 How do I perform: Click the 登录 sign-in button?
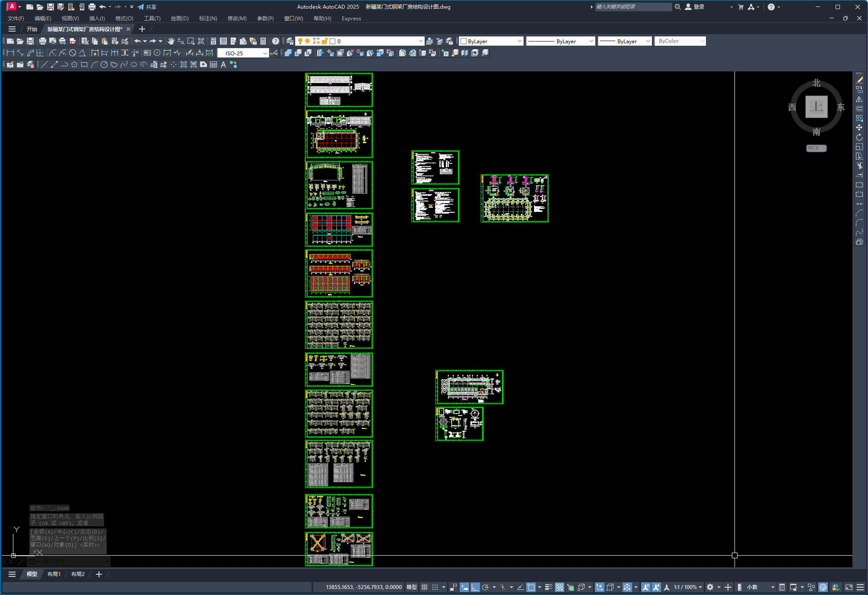[x=698, y=7]
